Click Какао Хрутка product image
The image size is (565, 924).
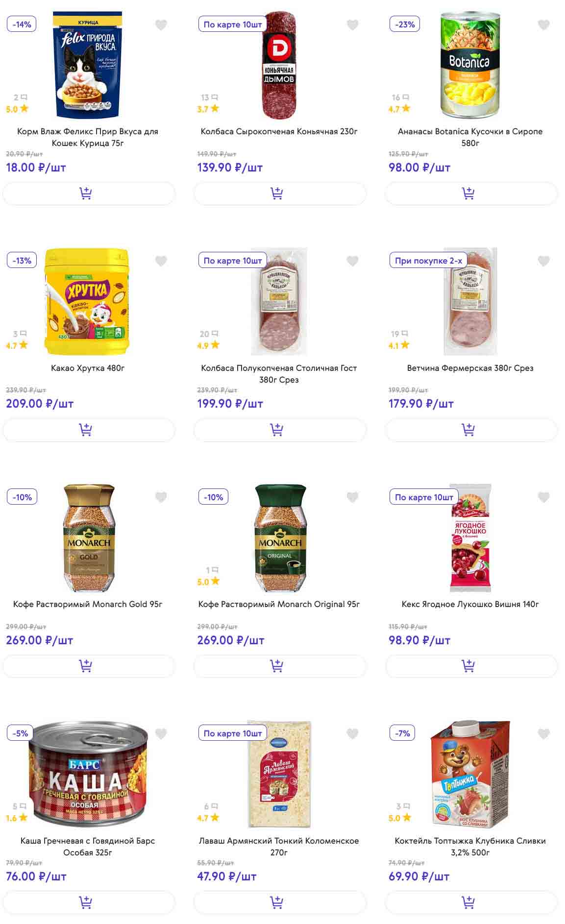[x=87, y=301]
